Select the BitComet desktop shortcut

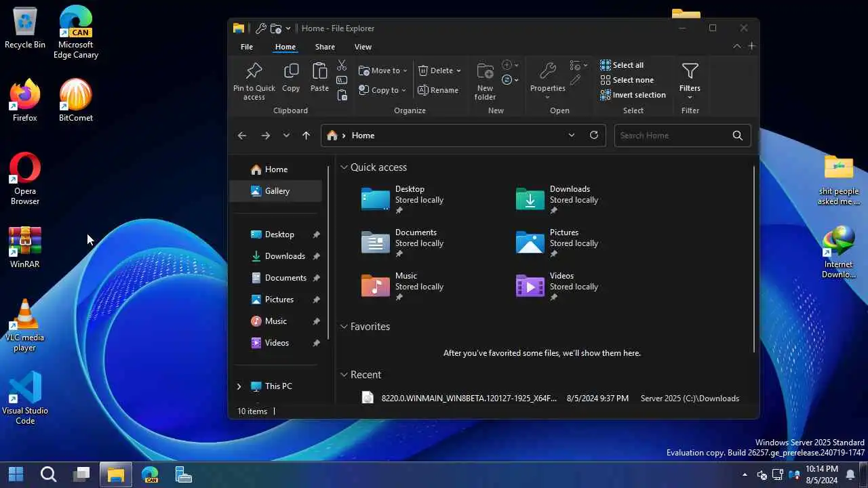pos(76,100)
